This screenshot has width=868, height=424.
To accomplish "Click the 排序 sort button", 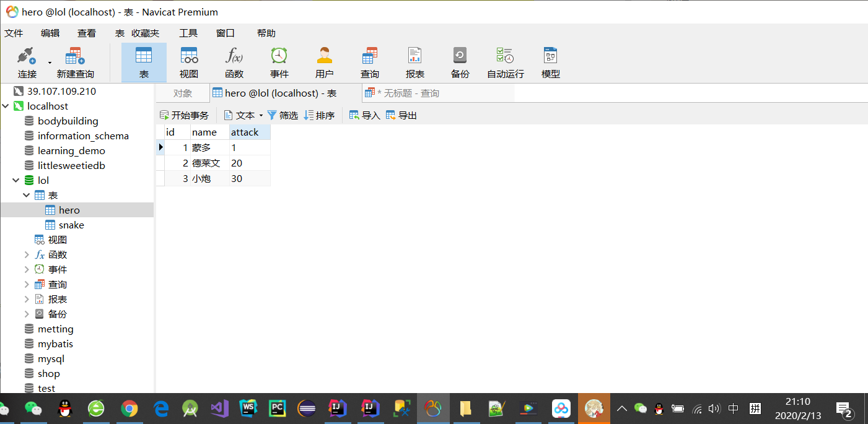I will coord(319,115).
